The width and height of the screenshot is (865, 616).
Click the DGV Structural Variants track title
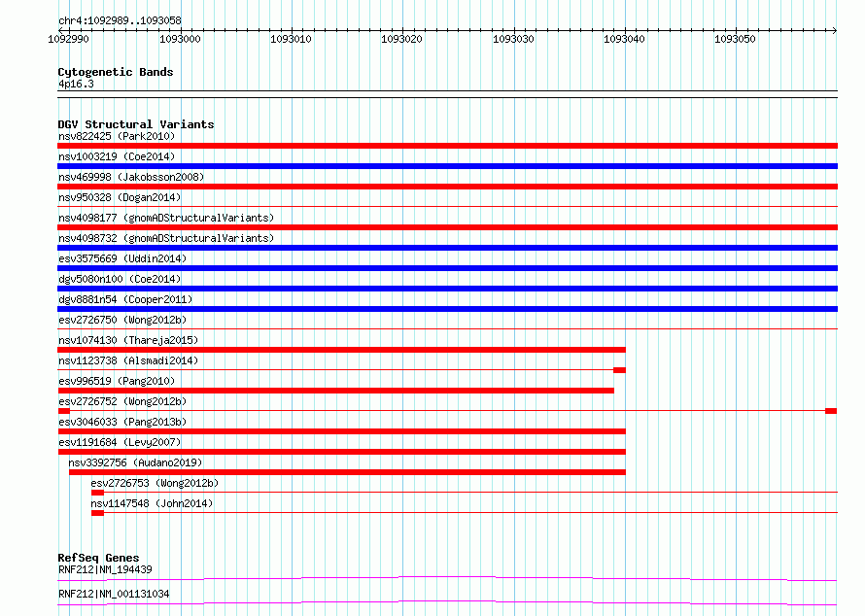(x=136, y=124)
